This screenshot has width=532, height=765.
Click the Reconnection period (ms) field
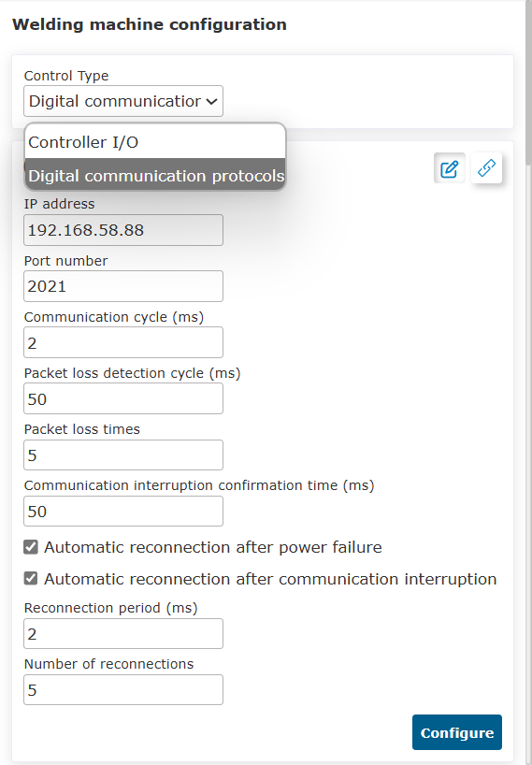point(123,634)
